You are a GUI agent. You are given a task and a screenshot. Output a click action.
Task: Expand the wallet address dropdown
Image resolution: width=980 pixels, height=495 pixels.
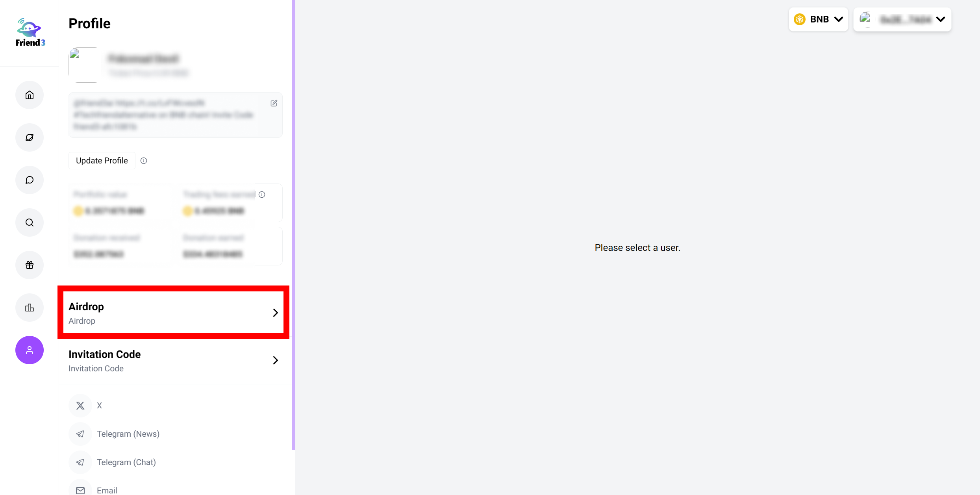pyautogui.click(x=902, y=19)
